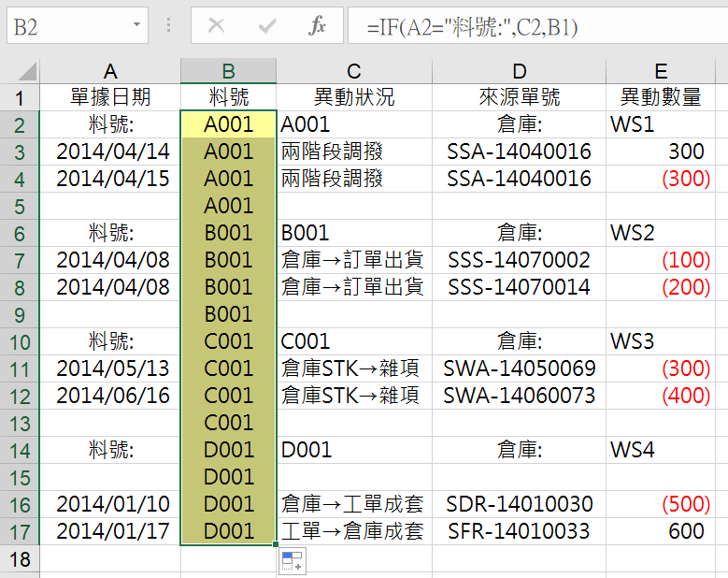728x578 pixels.
Task: Click the Select All corner triangle
Action: tap(27, 72)
